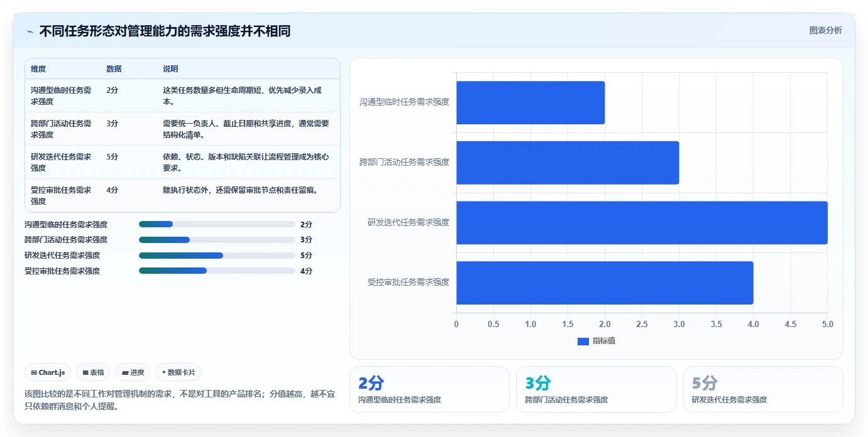Click the 2.5 x-axis tick label

pyautogui.click(x=642, y=325)
